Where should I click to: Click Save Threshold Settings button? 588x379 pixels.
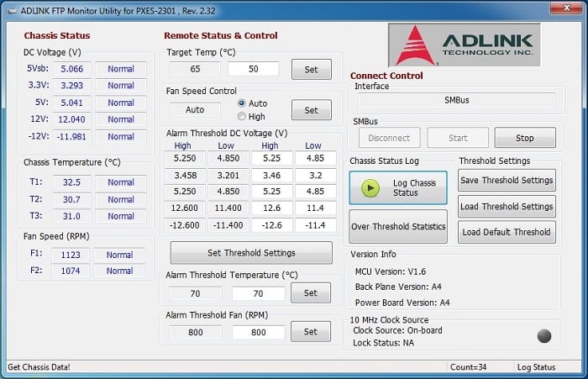click(507, 180)
